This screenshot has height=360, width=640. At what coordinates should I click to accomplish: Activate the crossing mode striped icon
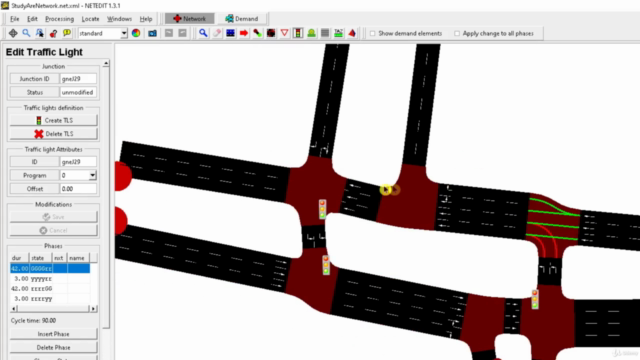[x=325, y=33]
